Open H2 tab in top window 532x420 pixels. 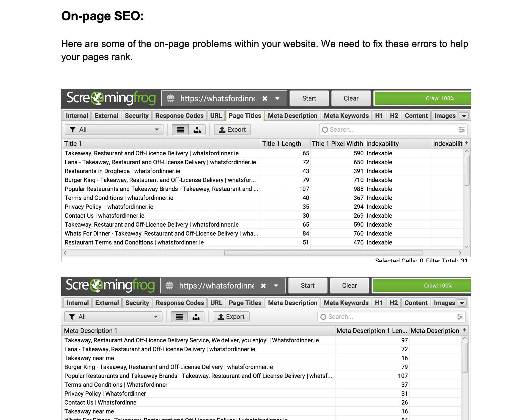(x=394, y=116)
